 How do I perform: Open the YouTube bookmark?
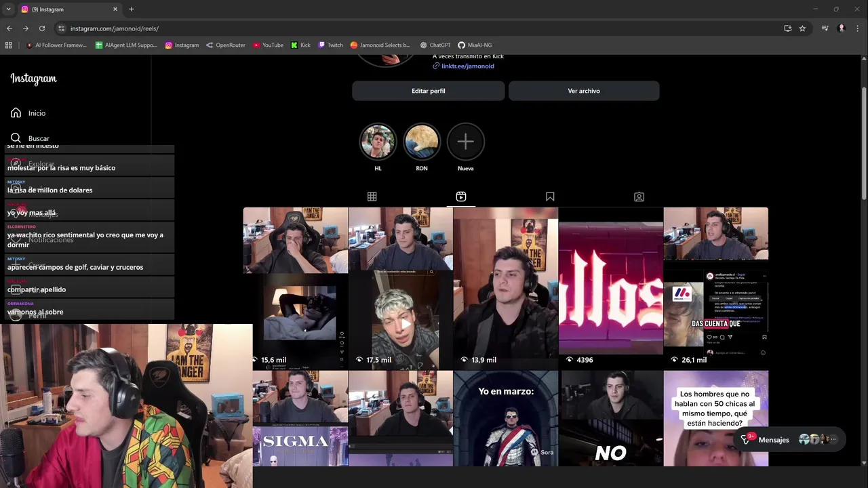[269, 45]
